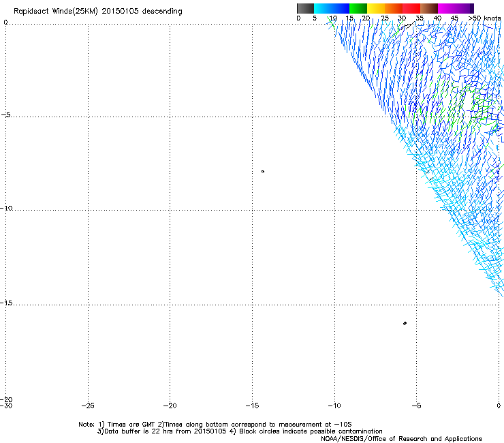Select the green 15-20 knots color swatch
Image resolution: width=504 pixels, height=443 pixels.
click(x=358, y=8)
